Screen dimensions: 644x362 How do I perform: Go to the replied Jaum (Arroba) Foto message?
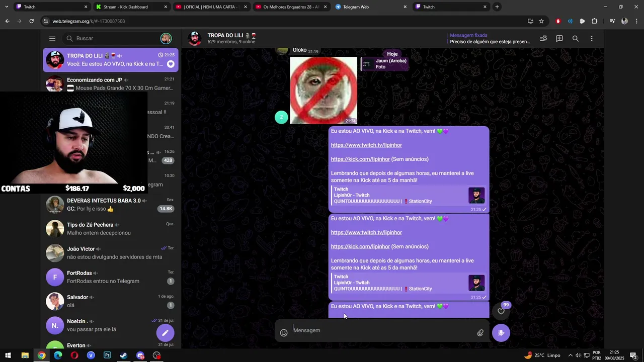tap(384, 64)
